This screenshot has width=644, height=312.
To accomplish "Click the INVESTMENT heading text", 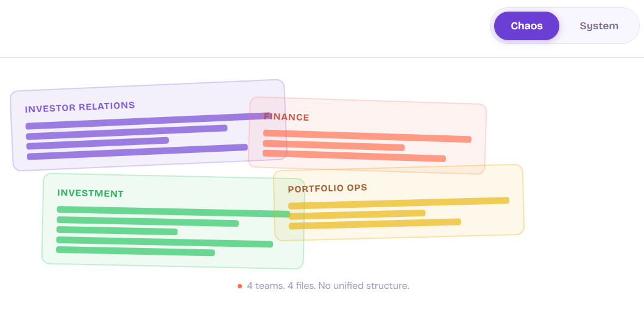I will (x=90, y=193).
